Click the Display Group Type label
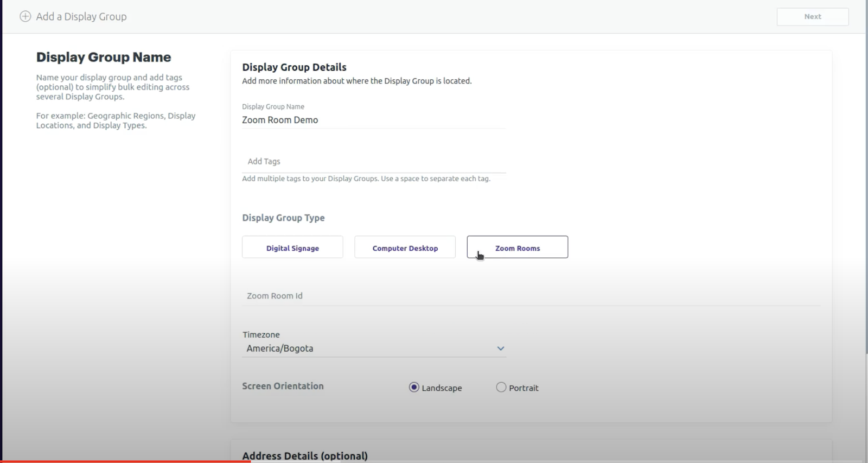Viewport: 868px width, 463px height. [283, 218]
